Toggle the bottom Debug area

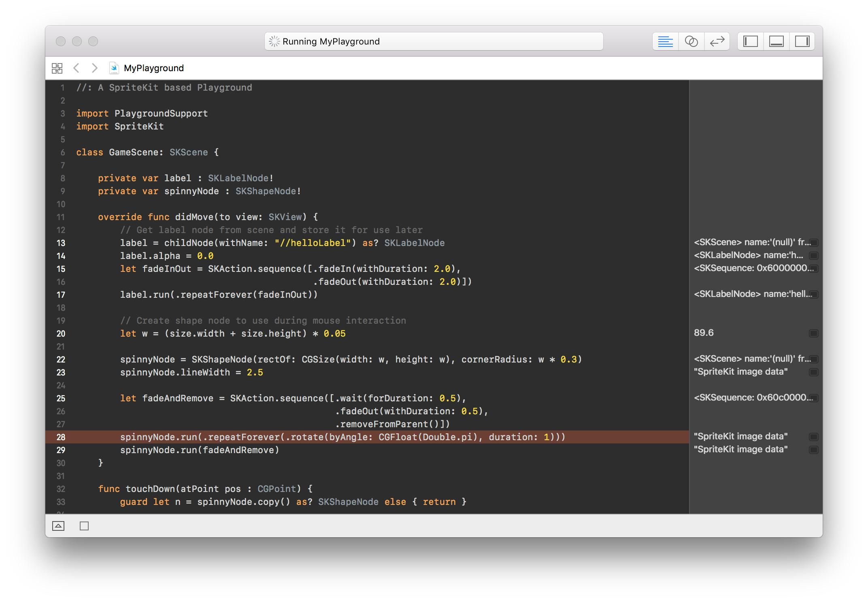tap(776, 41)
